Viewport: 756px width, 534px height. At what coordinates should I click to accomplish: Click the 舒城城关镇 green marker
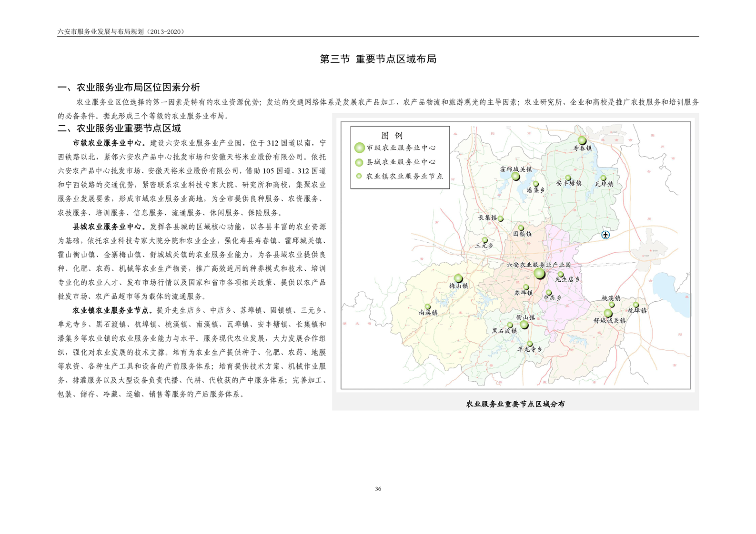pos(608,313)
